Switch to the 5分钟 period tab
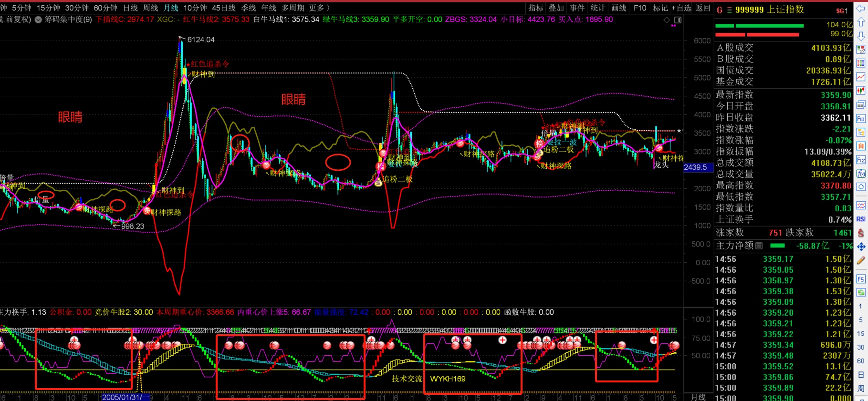Viewport: 868px width, 401px height. tap(21, 8)
